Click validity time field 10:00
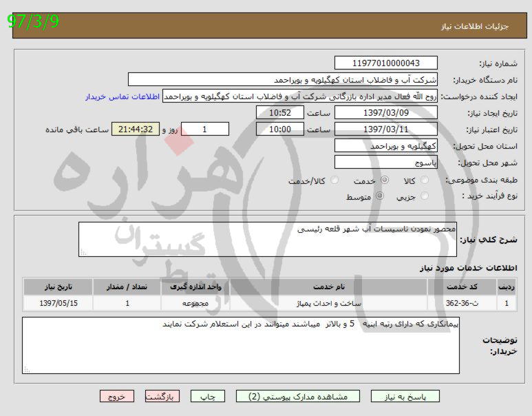The height and width of the screenshot is (416, 532). [x=280, y=129]
